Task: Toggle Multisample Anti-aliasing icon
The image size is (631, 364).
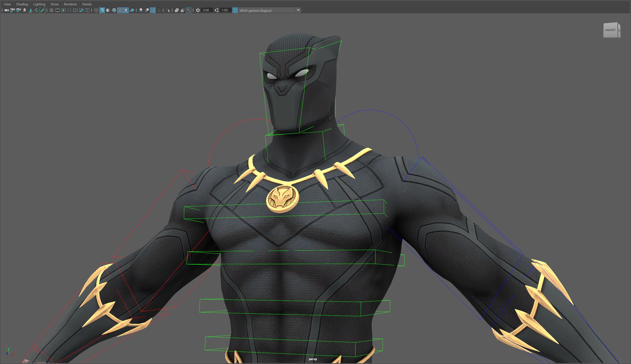Action: coord(153,10)
